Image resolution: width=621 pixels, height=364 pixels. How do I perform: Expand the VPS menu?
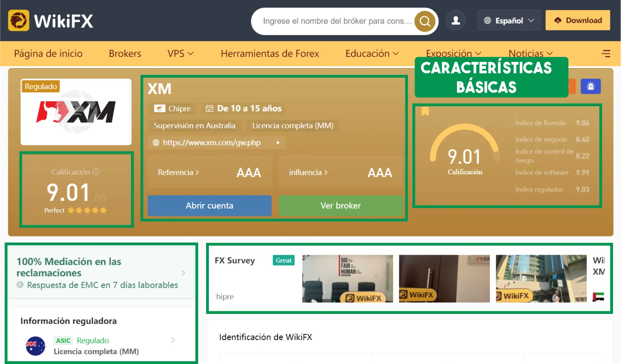(180, 54)
